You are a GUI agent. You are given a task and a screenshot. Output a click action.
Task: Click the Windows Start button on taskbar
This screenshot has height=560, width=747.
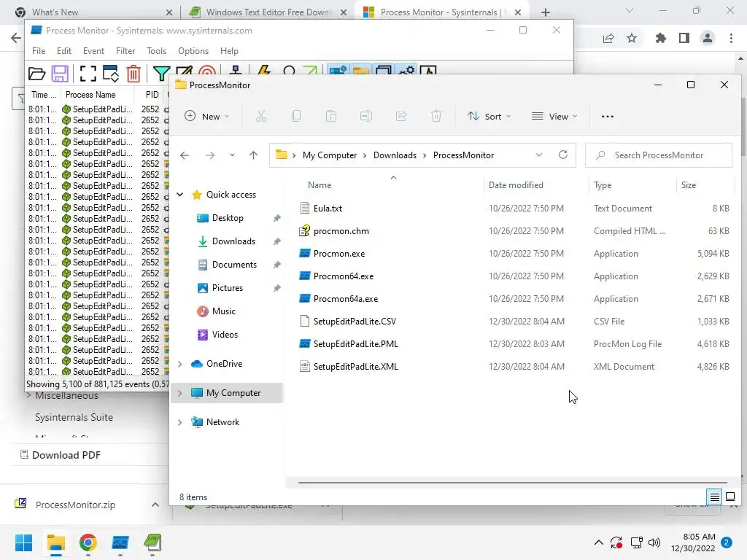point(23,542)
